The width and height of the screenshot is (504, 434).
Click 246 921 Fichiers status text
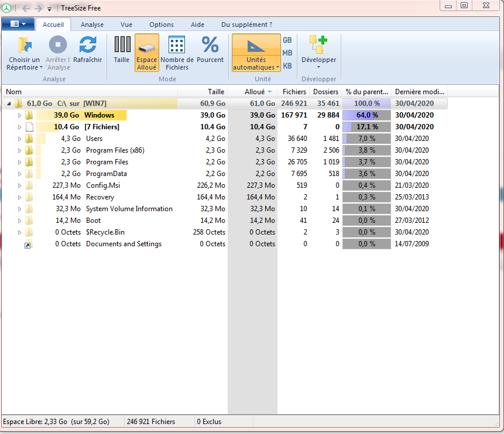pyautogui.click(x=151, y=422)
